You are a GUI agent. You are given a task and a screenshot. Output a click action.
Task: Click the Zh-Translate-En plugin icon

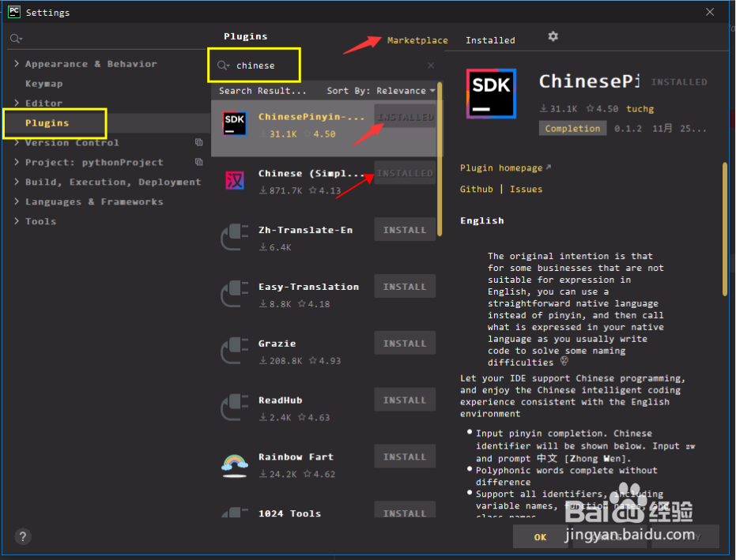tap(234, 237)
